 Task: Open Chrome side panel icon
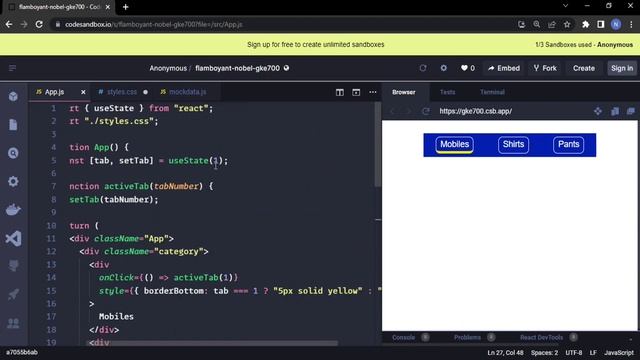(x=601, y=24)
